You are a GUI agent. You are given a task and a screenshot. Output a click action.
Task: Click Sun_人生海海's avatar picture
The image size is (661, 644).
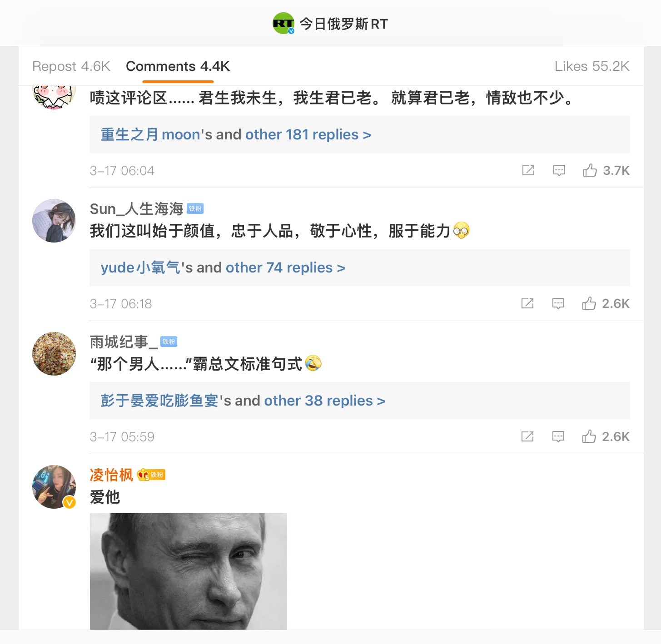tap(54, 221)
